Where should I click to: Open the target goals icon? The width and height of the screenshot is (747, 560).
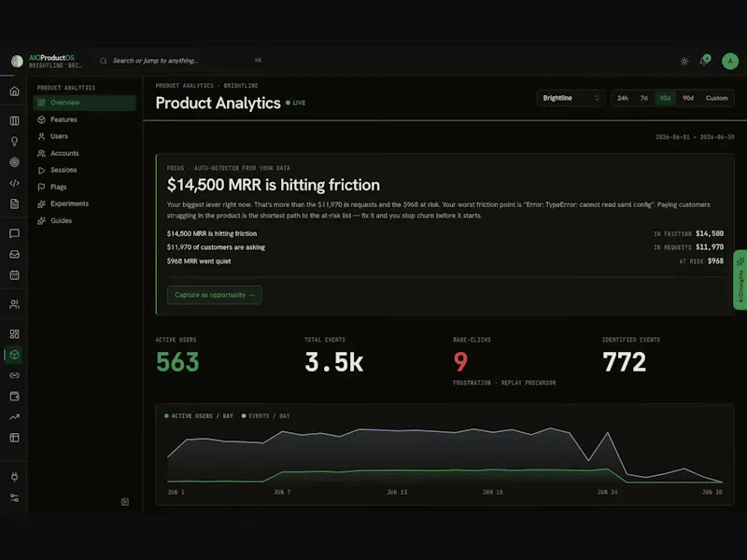click(x=15, y=162)
